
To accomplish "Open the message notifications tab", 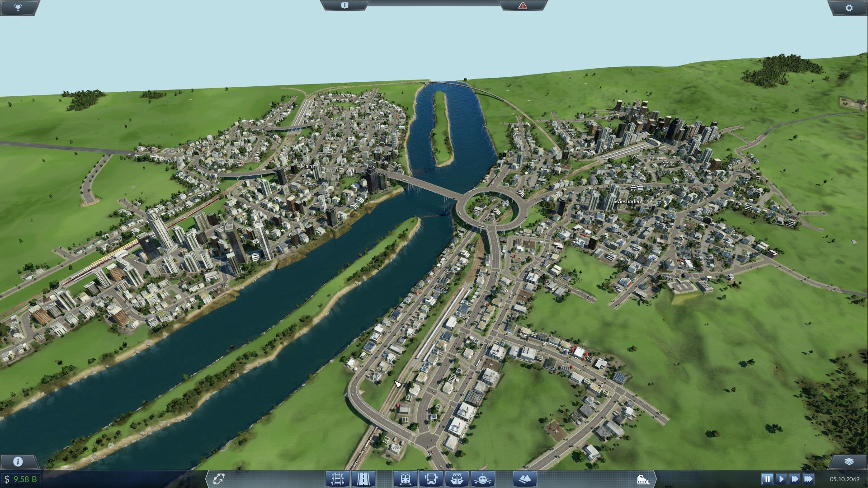I will 344,5.
